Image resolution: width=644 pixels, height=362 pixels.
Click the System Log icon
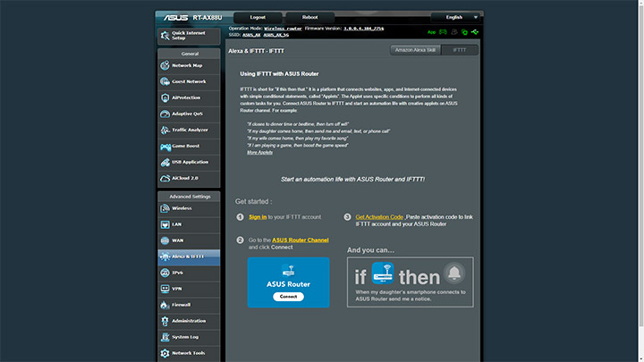[x=165, y=337]
